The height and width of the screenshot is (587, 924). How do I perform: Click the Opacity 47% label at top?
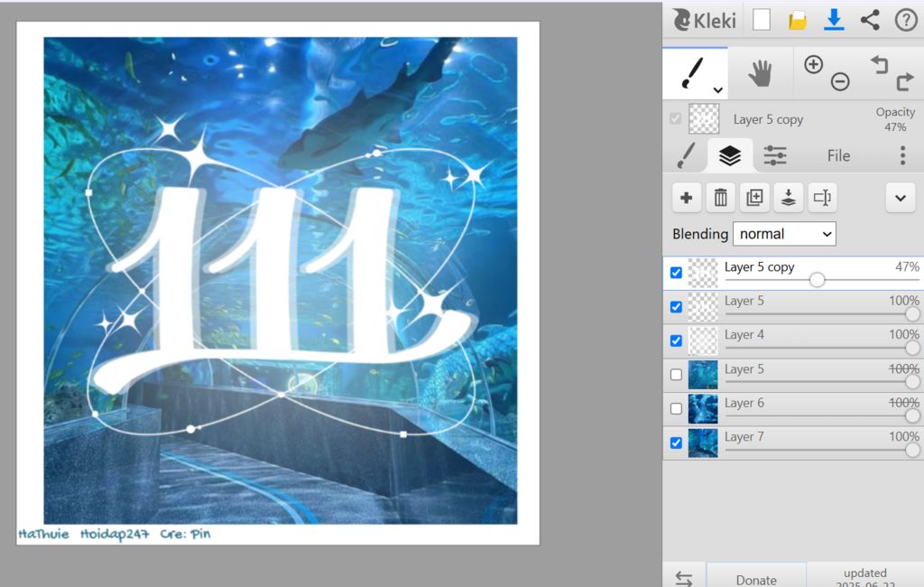tap(895, 119)
